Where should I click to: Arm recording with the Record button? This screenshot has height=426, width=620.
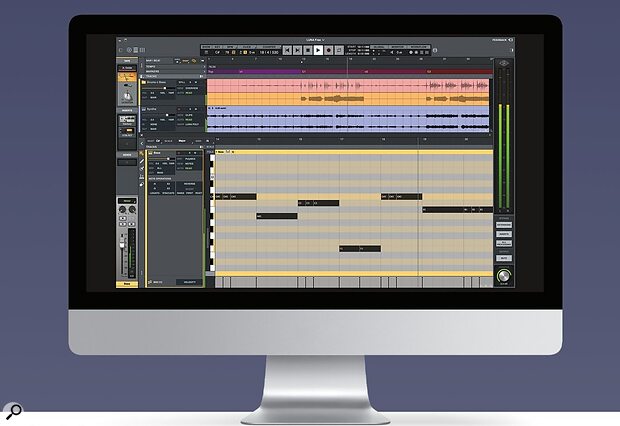329,50
